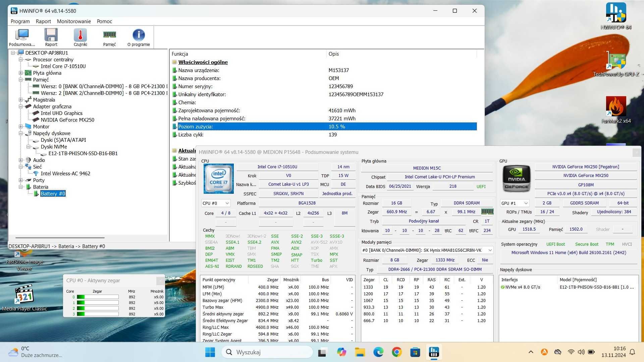Open Google Chrome from taskbar
Screen dimensions: 644x362
[x=397, y=352]
